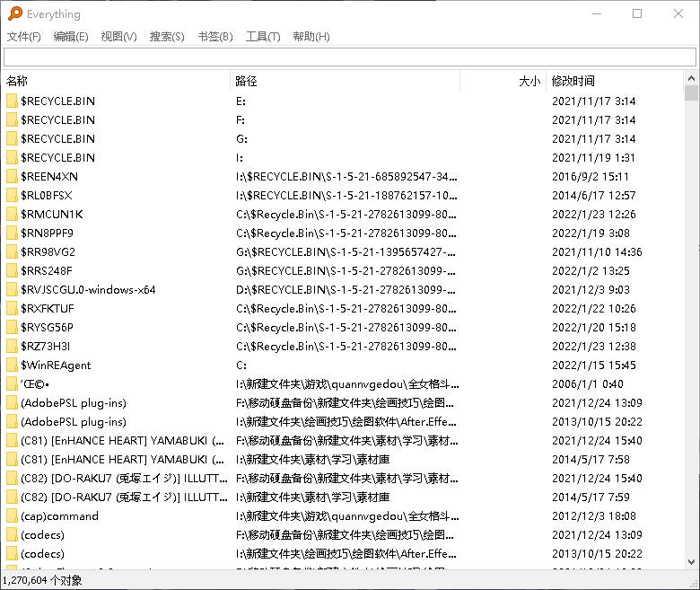Click folder icon for $RZ73H3I
This screenshot has height=590, width=700.
tap(12, 346)
